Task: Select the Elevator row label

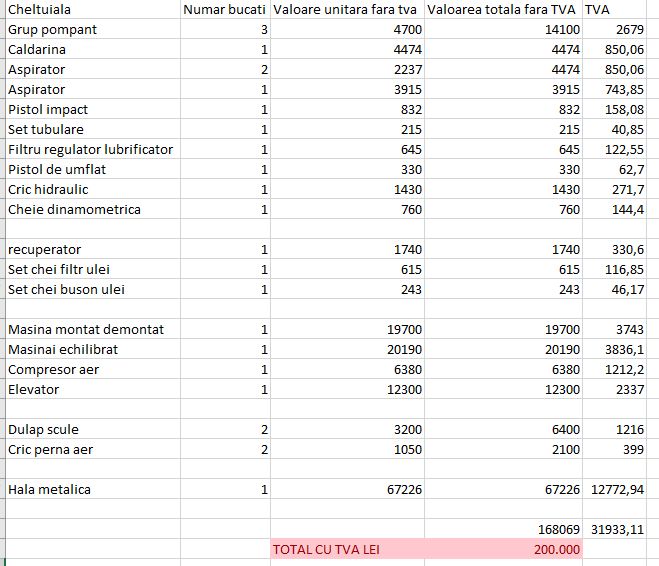Action: (x=93, y=389)
